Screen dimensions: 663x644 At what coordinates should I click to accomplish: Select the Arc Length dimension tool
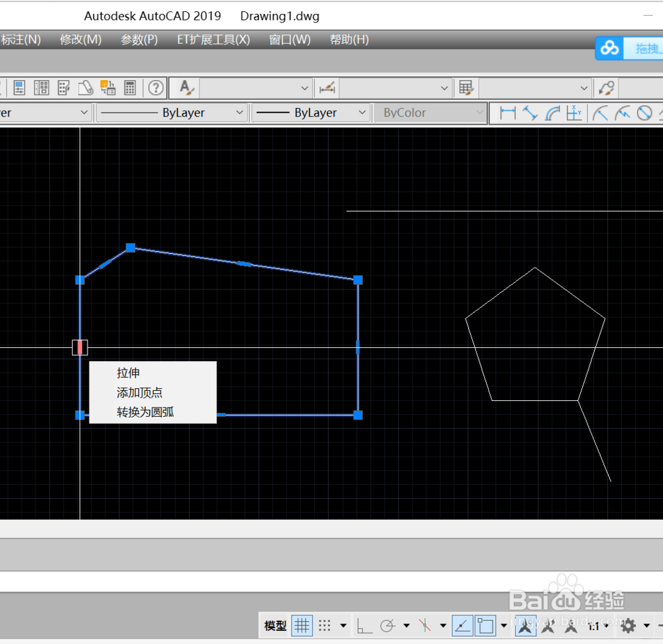click(x=552, y=113)
